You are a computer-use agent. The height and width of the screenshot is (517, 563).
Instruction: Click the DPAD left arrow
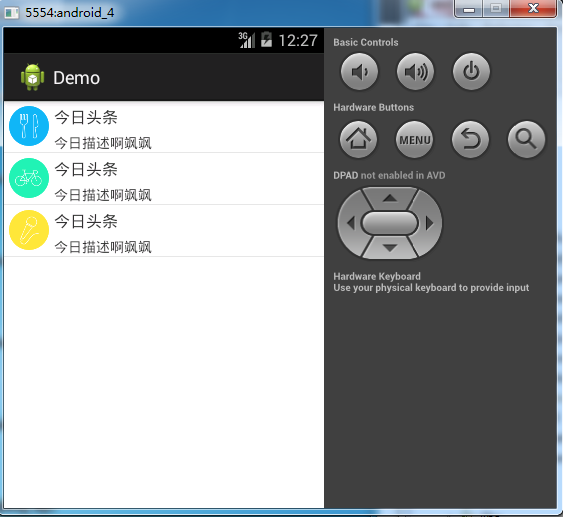[x=351, y=223]
